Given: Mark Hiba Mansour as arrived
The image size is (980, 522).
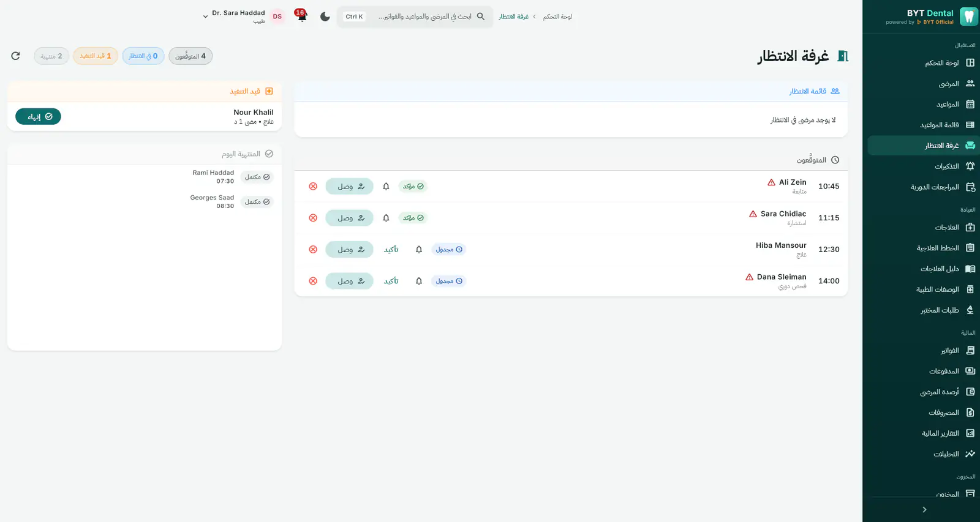Looking at the screenshot, I should [x=349, y=249].
